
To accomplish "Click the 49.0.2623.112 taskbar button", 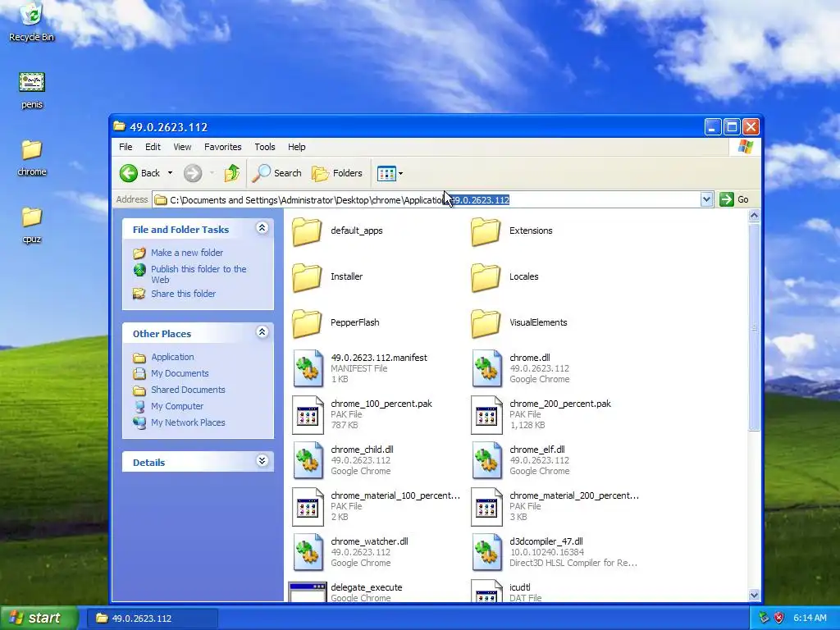I will [153, 619].
